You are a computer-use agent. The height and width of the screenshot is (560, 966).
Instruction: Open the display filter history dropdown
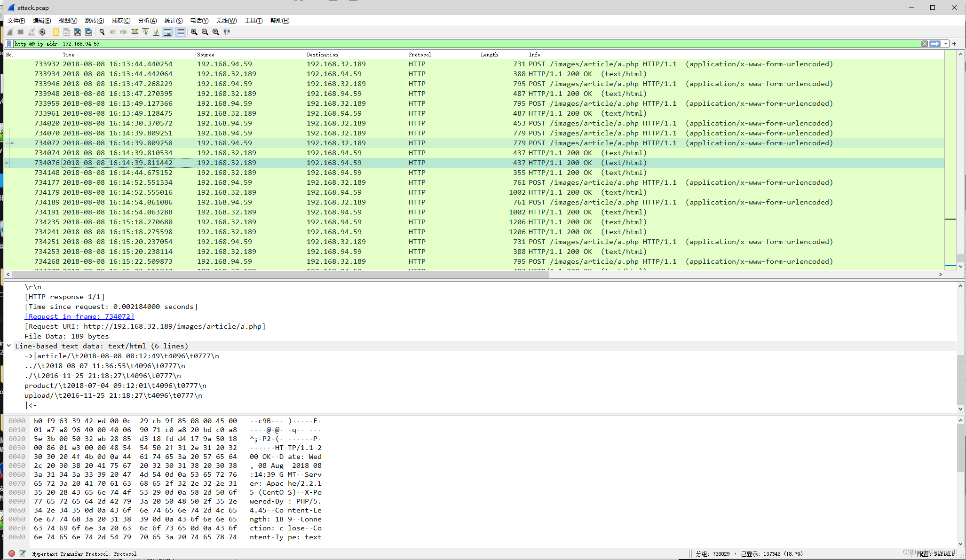point(946,44)
